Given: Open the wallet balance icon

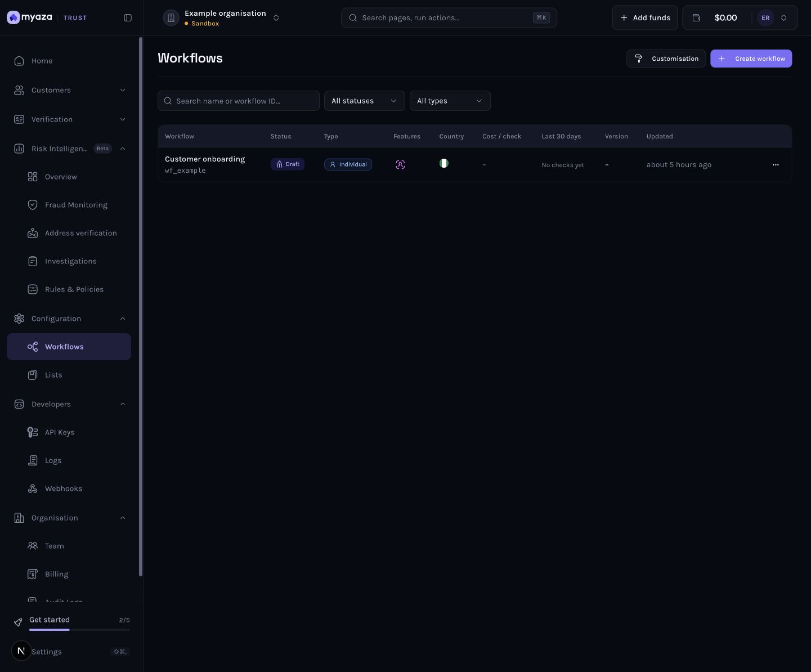Looking at the screenshot, I should point(696,18).
